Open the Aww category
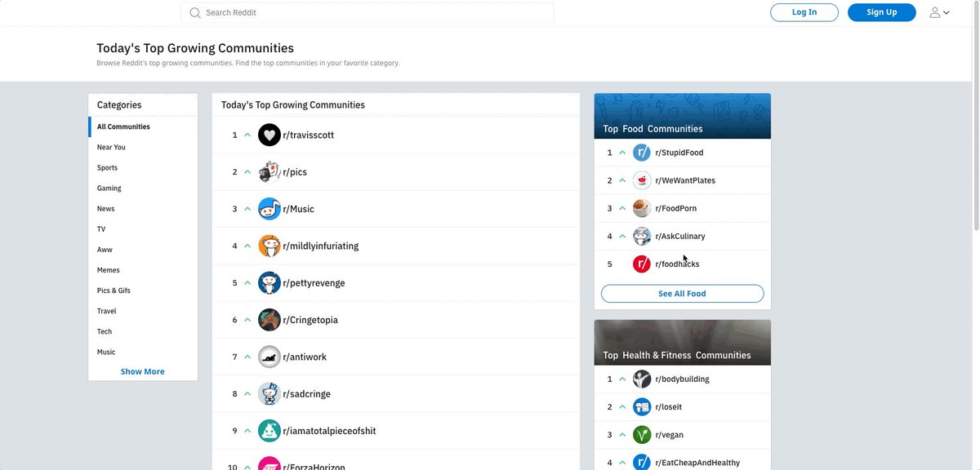 105,250
